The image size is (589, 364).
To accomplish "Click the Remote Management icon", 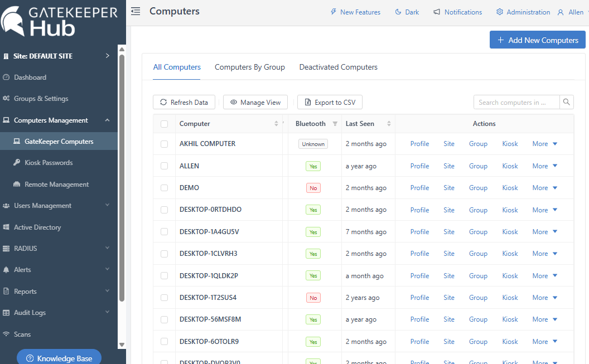I will point(17,185).
